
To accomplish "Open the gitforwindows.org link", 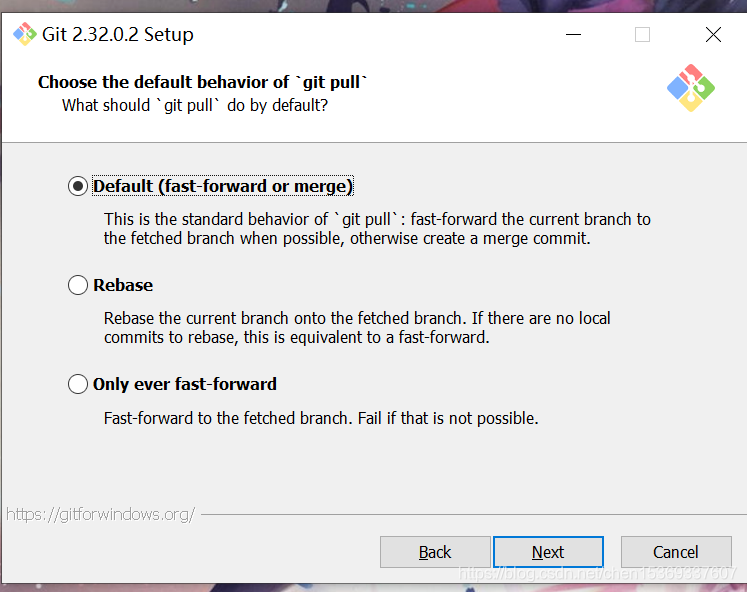I will click(100, 514).
